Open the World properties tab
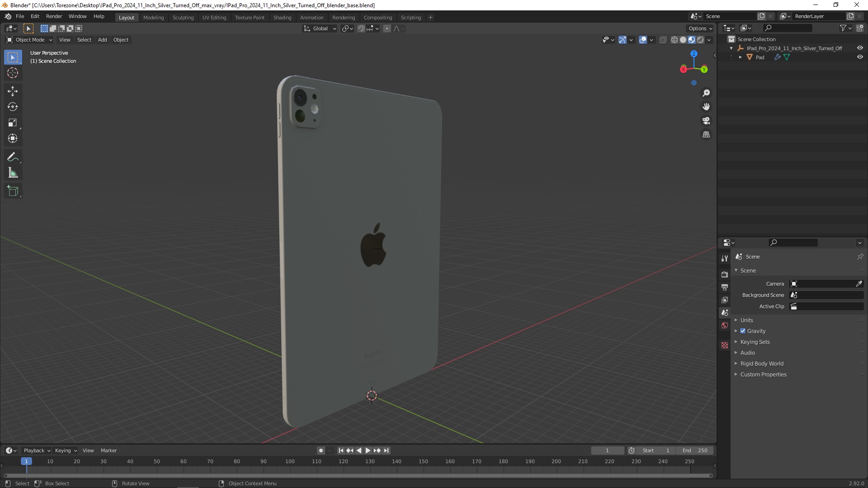 pos(725,325)
